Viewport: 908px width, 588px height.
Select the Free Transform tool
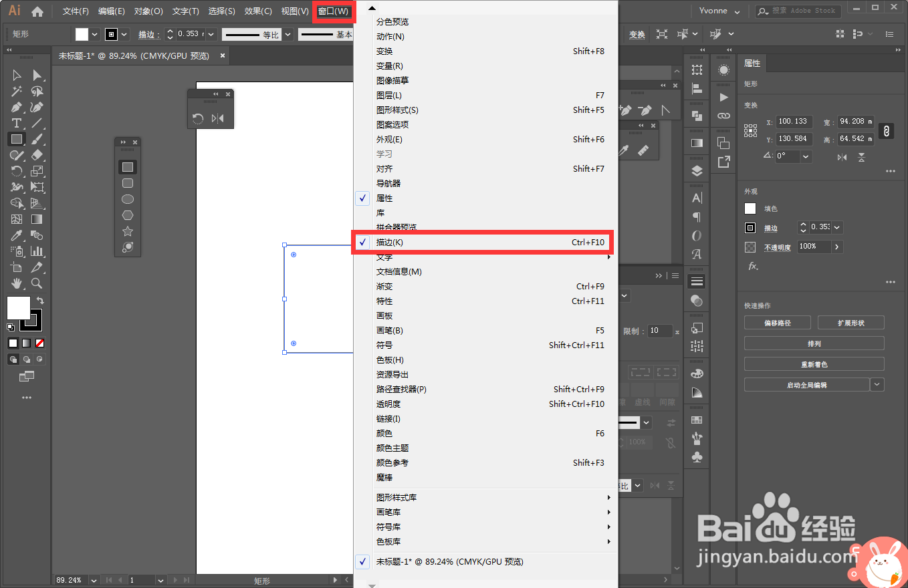(37, 187)
